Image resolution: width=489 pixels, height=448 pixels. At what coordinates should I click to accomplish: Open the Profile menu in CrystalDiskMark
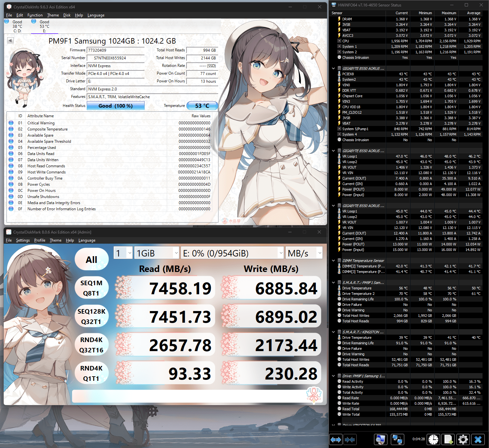pyautogui.click(x=40, y=240)
